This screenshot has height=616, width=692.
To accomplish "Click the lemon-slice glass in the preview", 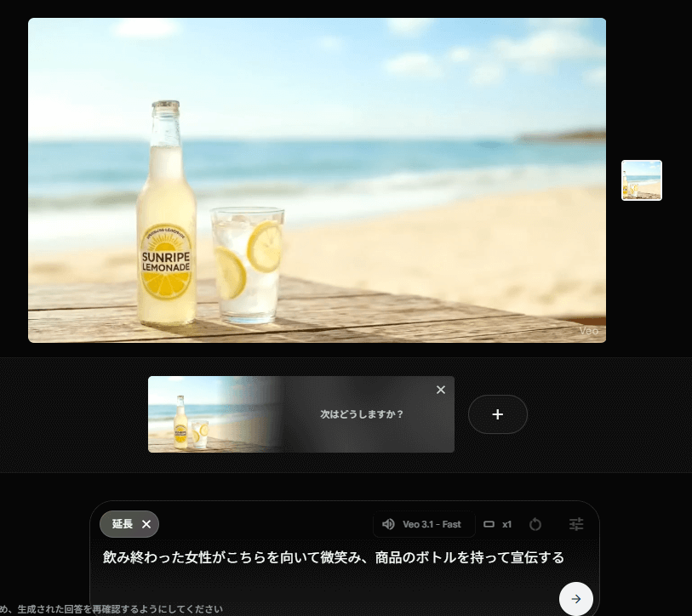I will click(x=246, y=264).
